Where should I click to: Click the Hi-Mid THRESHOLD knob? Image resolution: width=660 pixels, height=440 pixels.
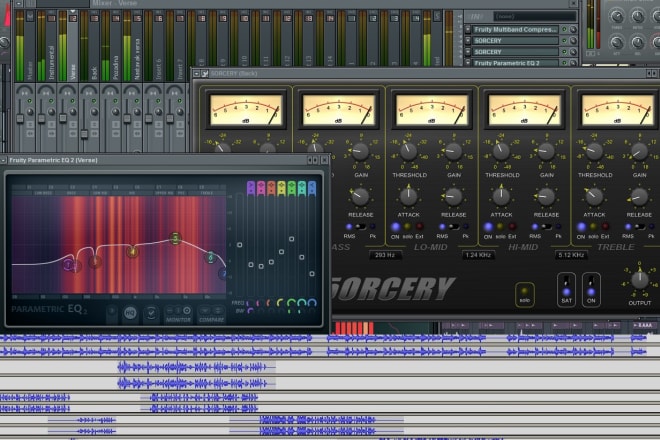tap(501, 152)
